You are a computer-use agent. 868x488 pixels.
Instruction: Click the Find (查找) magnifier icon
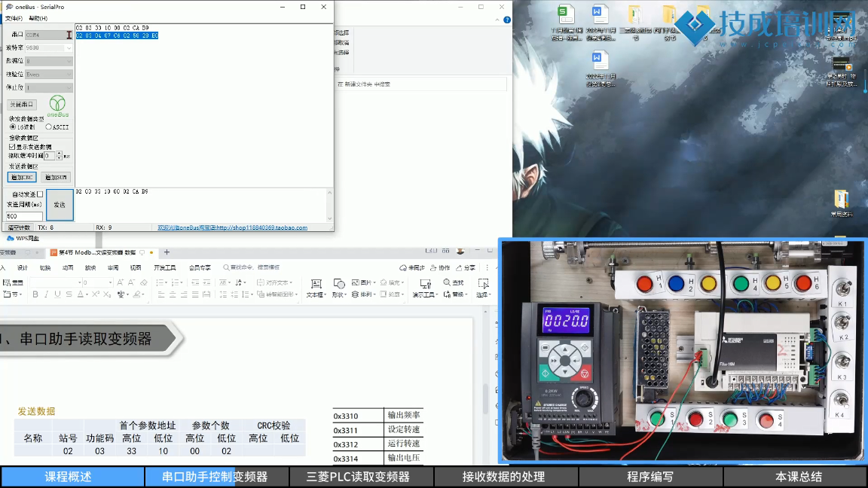pos(457,282)
